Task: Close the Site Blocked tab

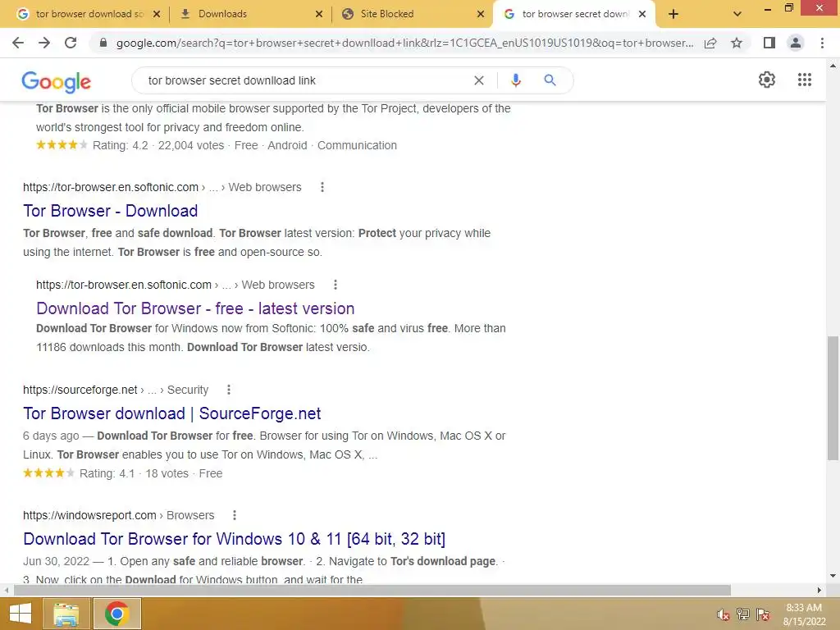Action: click(481, 14)
